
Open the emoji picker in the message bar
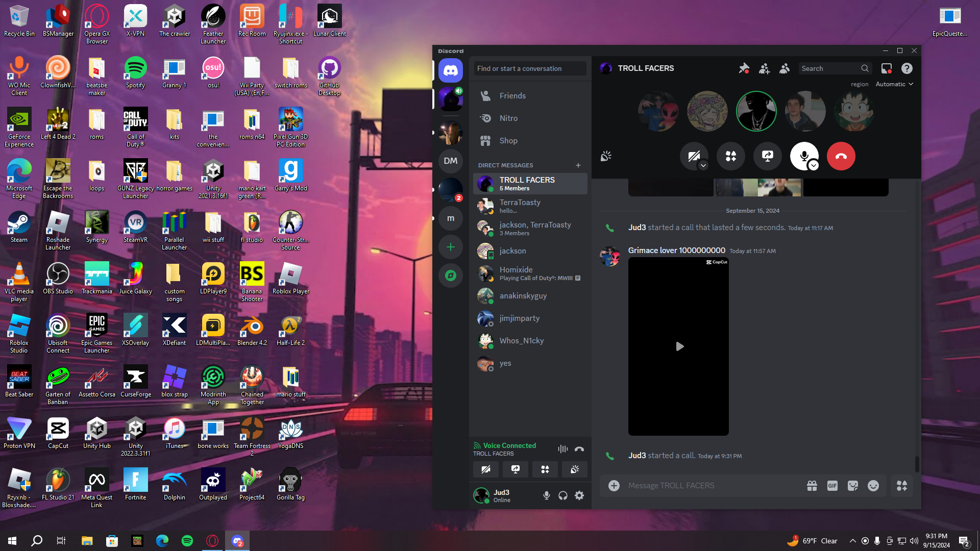click(873, 486)
